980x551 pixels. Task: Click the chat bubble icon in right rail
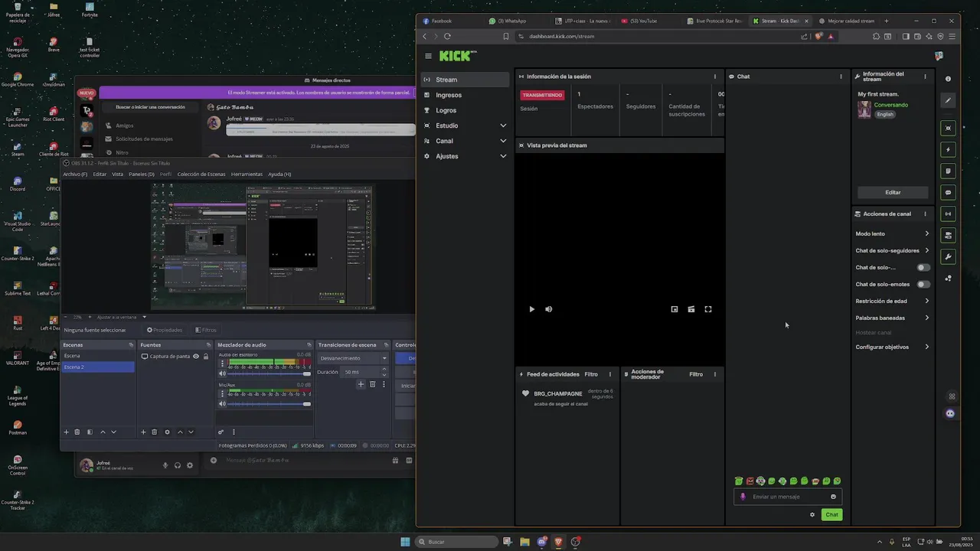point(948,192)
